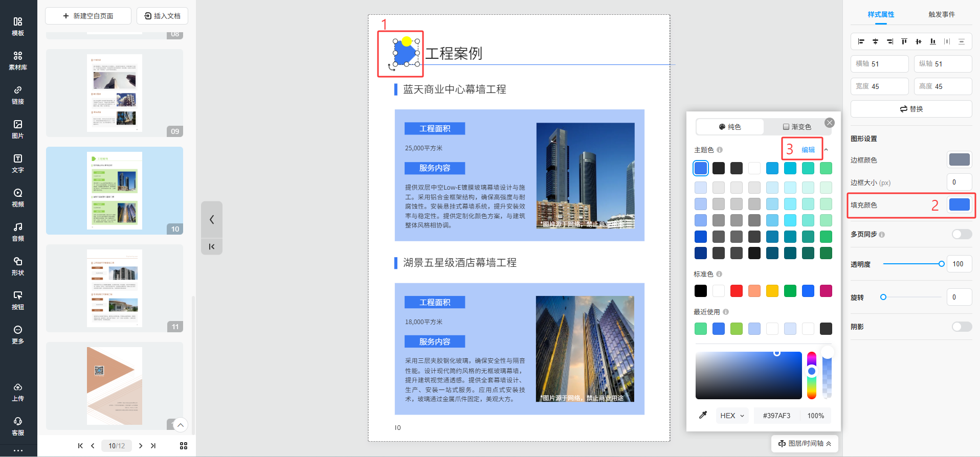
Task: Open page grid view icon
Action: coord(184,446)
